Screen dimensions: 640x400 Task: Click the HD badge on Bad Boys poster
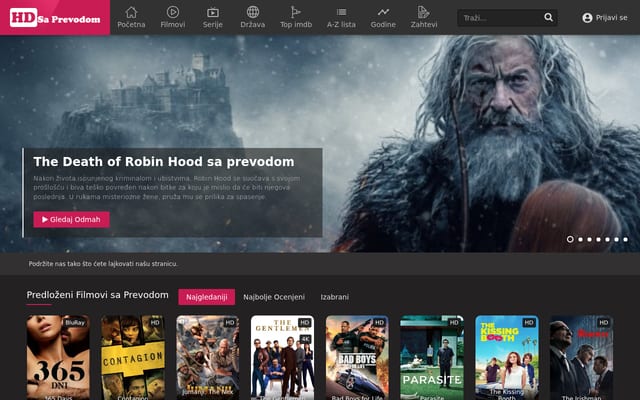click(x=379, y=323)
